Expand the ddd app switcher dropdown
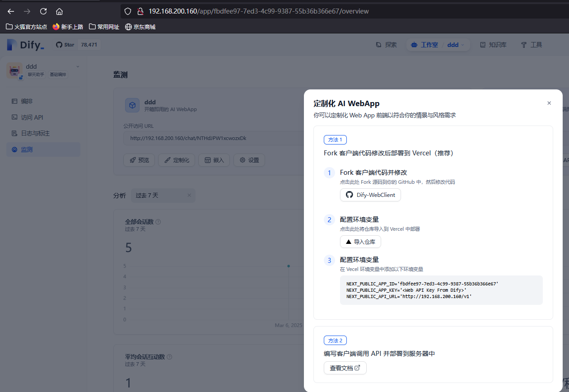This screenshot has width=569, height=392. (x=456, y=45)
